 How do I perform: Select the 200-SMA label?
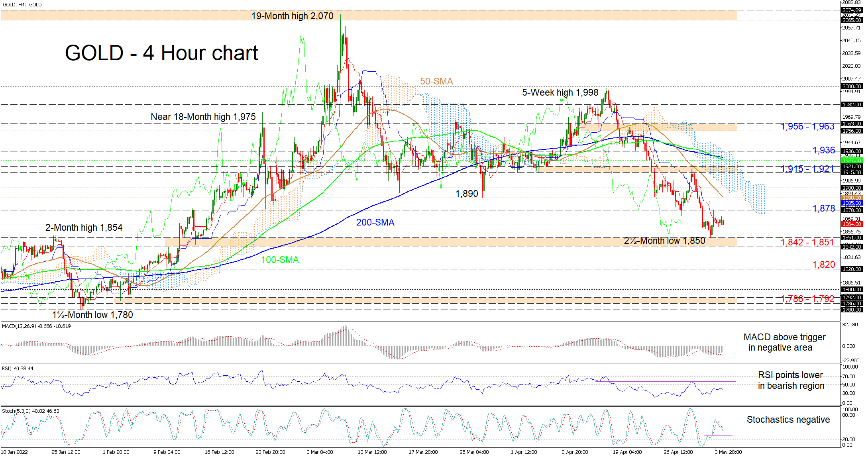(375, 222)
